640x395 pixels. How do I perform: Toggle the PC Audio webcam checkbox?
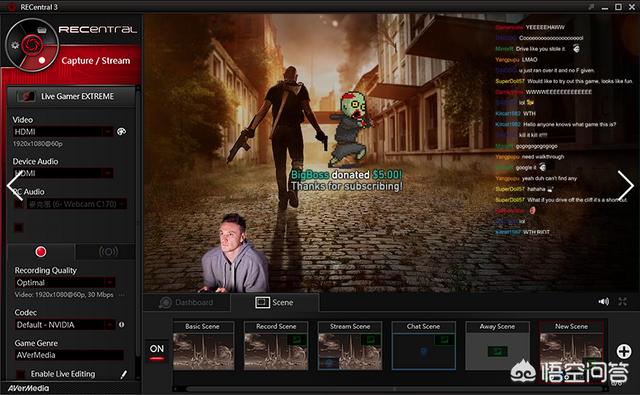coord(19,204)
